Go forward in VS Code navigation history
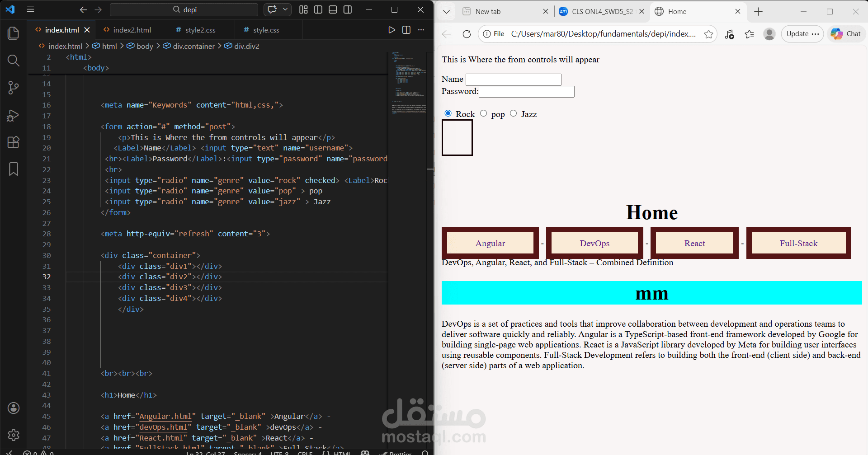The image size is (868, 455). pyautogui.click(x=98, y=9)
